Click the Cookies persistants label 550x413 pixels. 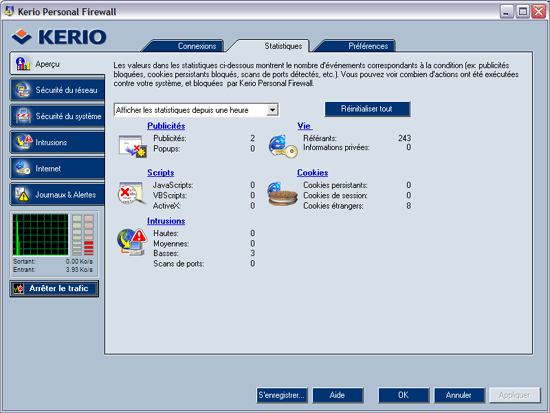tap(335, 185)
